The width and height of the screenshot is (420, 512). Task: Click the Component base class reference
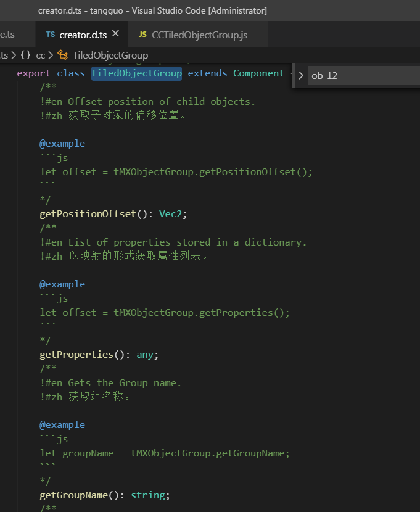coord(258,73)
